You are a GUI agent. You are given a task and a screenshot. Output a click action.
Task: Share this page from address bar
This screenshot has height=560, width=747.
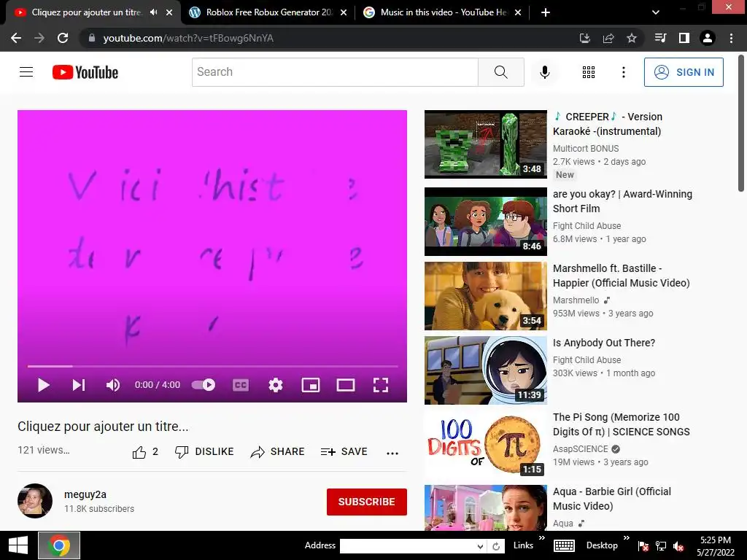[x=608, y=38]
